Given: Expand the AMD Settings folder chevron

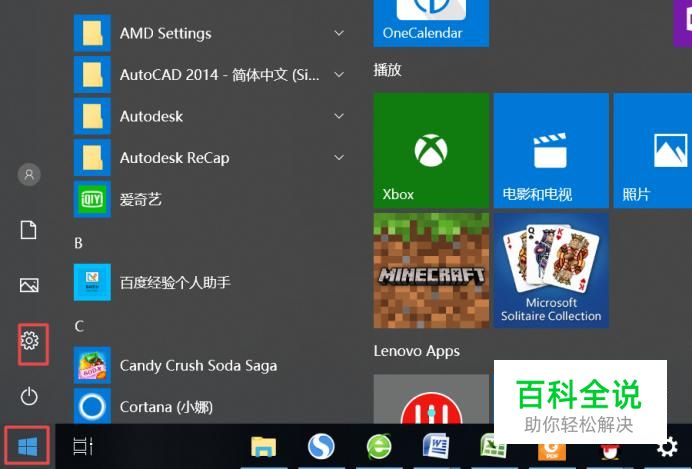Looking at the screenshot, I should [x=339, y=33].
